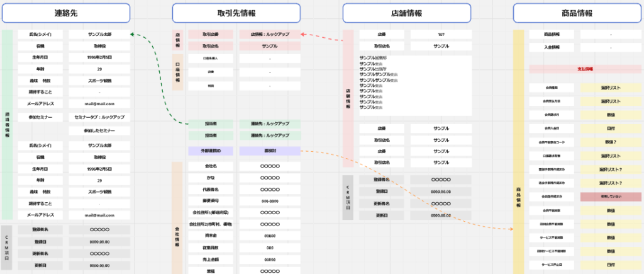Select the purple 要検討 cell
Screen dimensions: 644x274
coord(270,151)
